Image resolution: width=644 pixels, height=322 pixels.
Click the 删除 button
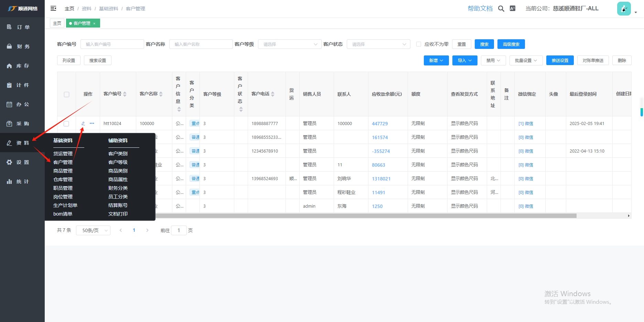pos(622,60)
